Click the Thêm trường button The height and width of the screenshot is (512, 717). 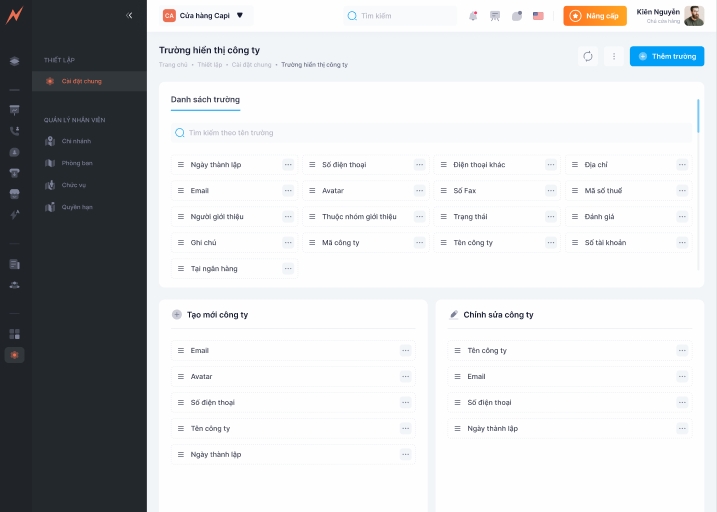pos(667,56)
